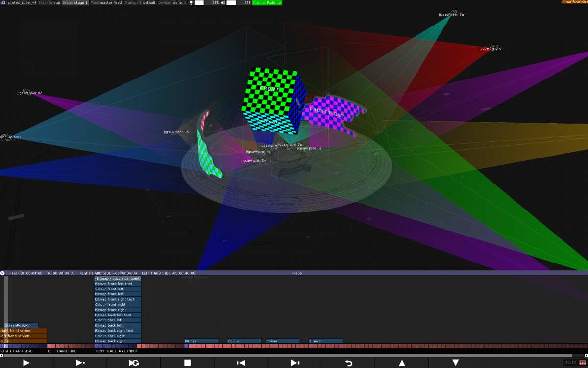
Task: Toggle the loop section button
Action: coord(133,363)
